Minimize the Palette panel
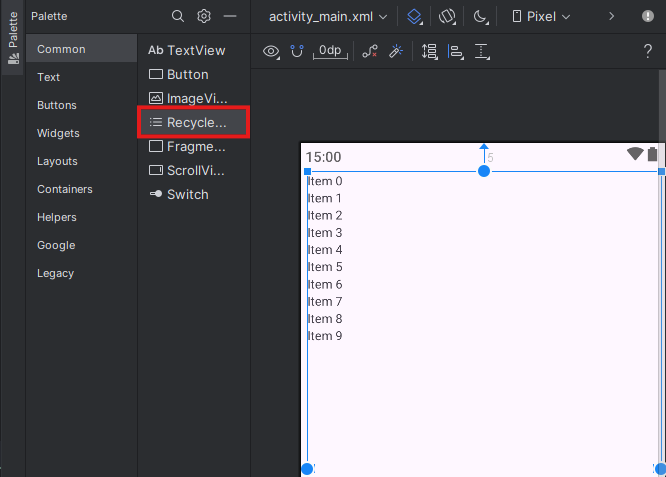 point(230,16)
